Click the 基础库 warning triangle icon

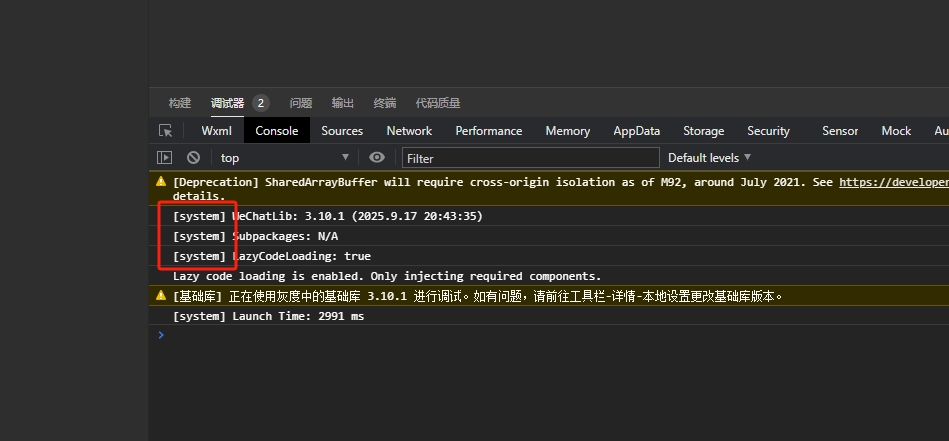click(161, 296)
